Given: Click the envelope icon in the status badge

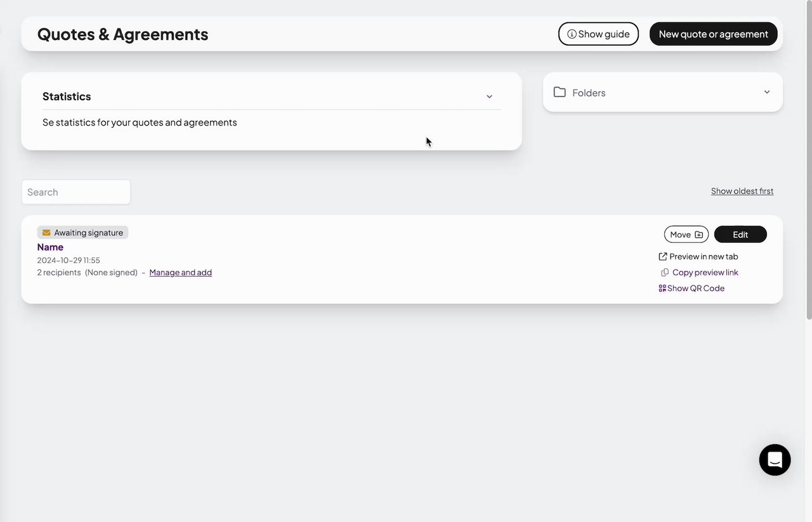Looking at the screenshot, I should coord(46,233).
